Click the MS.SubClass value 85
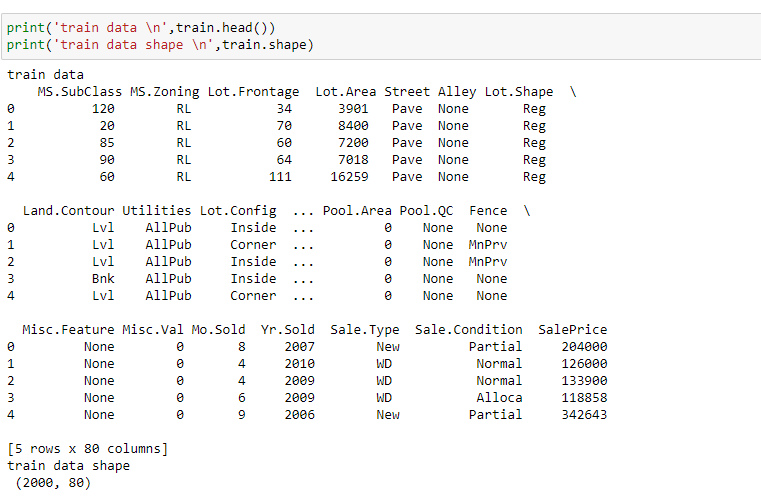This screenshot has height=502, width=761. point(107,143)
